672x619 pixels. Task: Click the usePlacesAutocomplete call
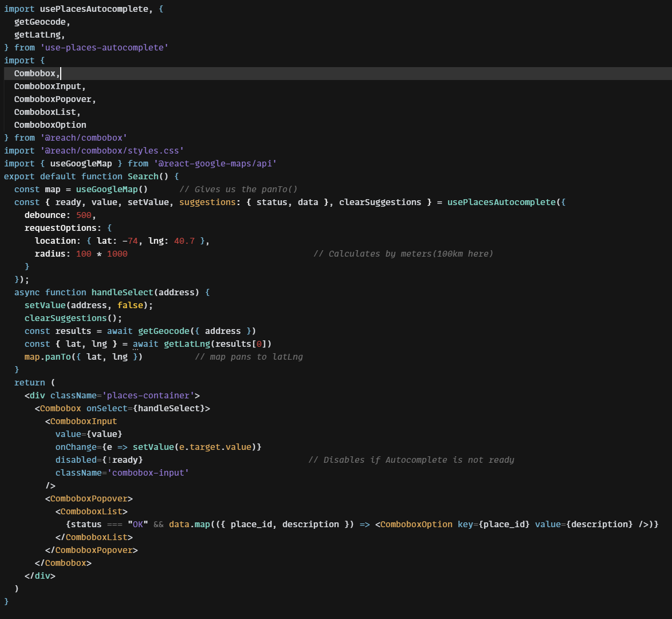tap(502, 202)
